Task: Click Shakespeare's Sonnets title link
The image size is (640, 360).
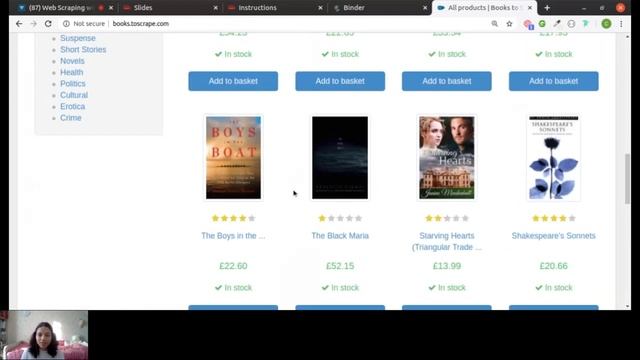Action: pyautogui.click(x=553, y=236)
